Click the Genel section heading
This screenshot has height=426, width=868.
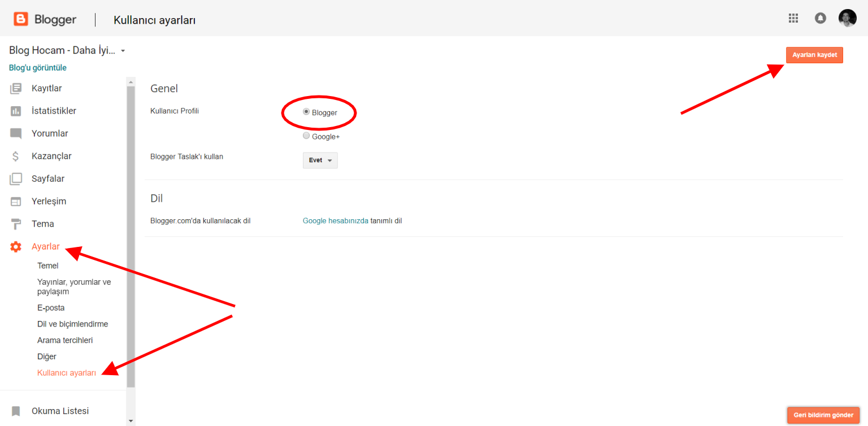pos(164,89)
